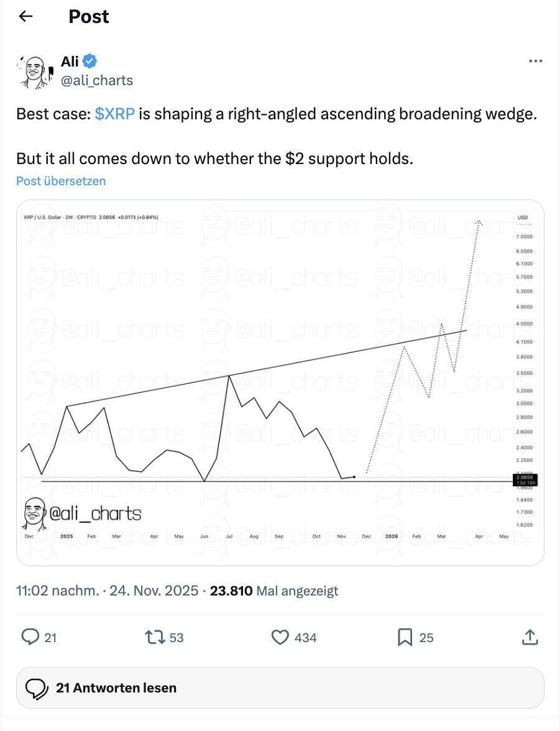Open the three-dot more options menu
560x731 pixels.
point(535,62)
